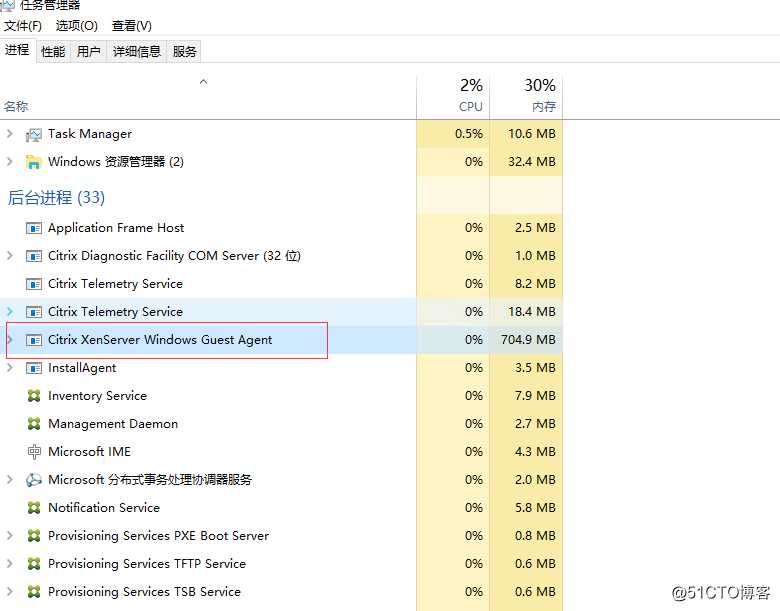Image resolution: width=780 pixels, height=611 pixels.
Task: Switch to the 进程 tab
Action: click(x=17, y=50)
